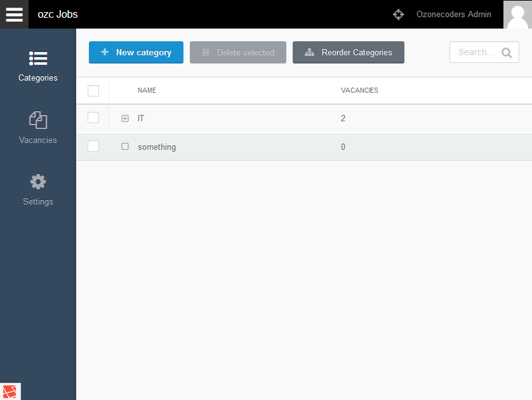The image size is (532, 400).
Task: Click the New category button
Action: click(x=136, y=52)
